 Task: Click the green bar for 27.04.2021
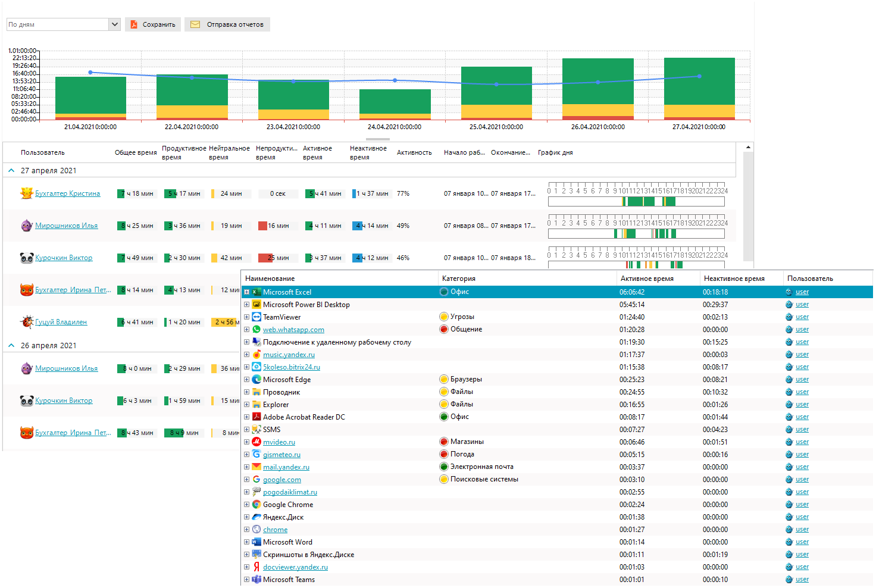699,81
